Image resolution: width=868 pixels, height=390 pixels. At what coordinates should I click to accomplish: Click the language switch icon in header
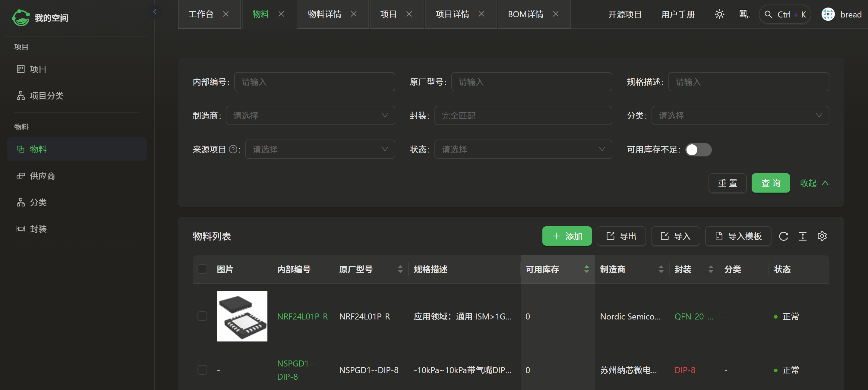pos(744,14)
